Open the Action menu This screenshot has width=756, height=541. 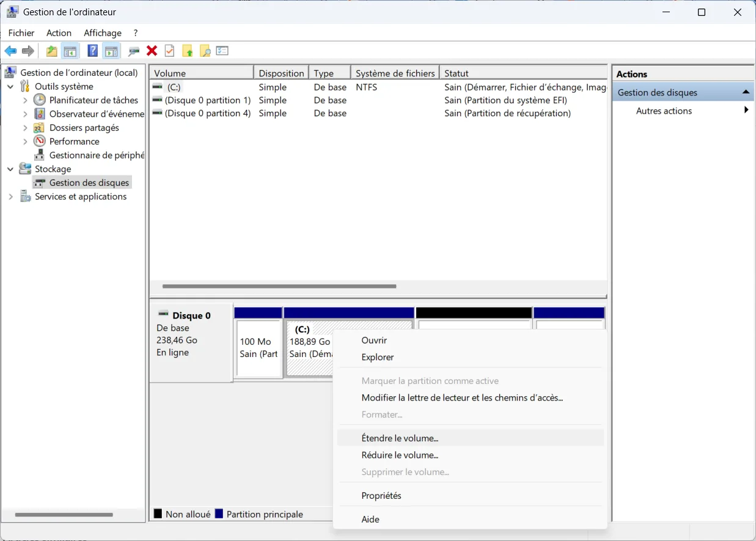pyautogui.click(x=59, y=33)
